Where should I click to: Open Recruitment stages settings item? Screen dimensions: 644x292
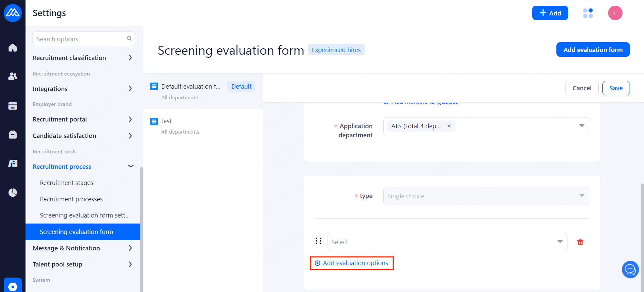[x=66, y=183]
